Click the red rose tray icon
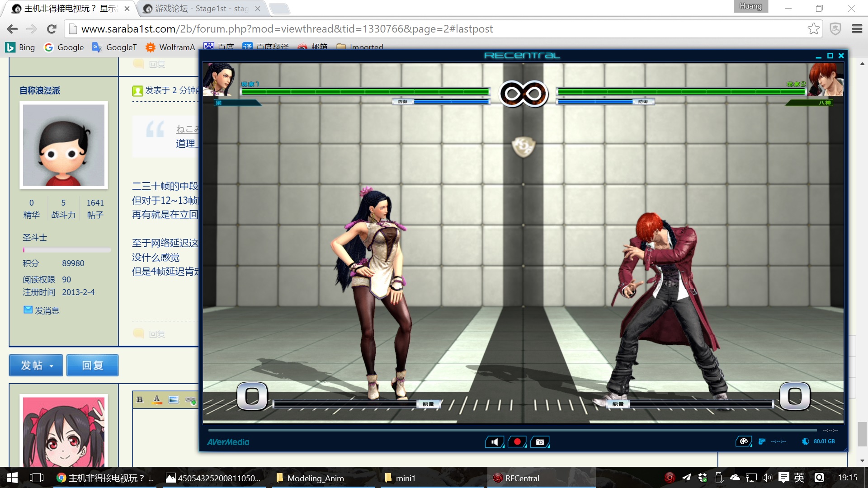The image size is (868, 488). coord(670,478)
